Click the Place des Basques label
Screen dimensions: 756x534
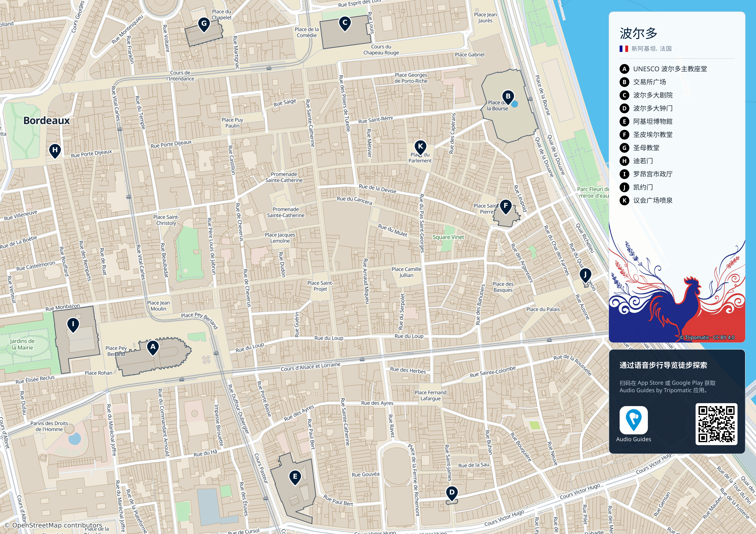coord(503,287)
